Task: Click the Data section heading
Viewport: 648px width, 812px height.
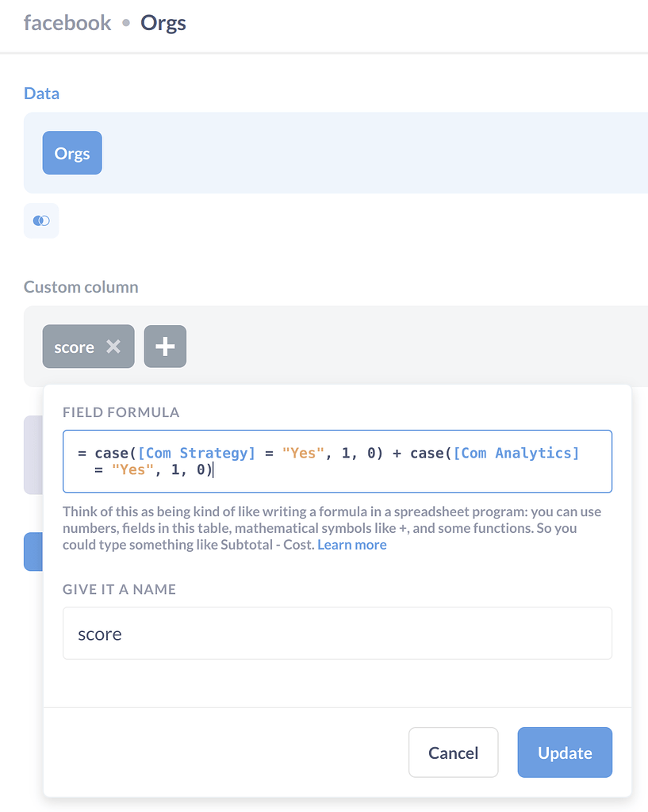Action: (41, 94)
